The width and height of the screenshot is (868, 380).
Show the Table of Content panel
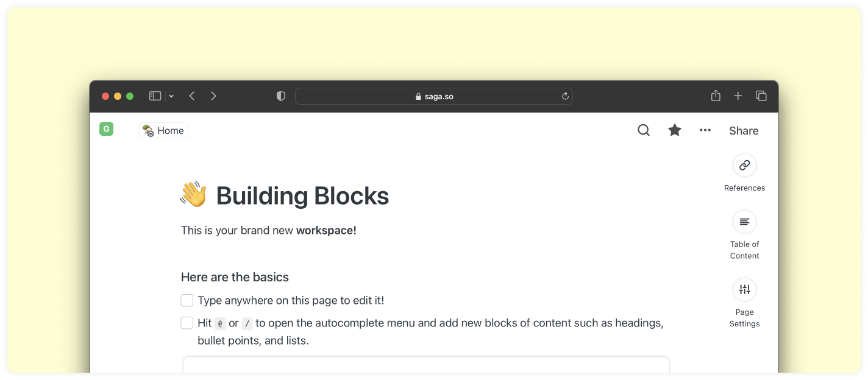[744, 222]
